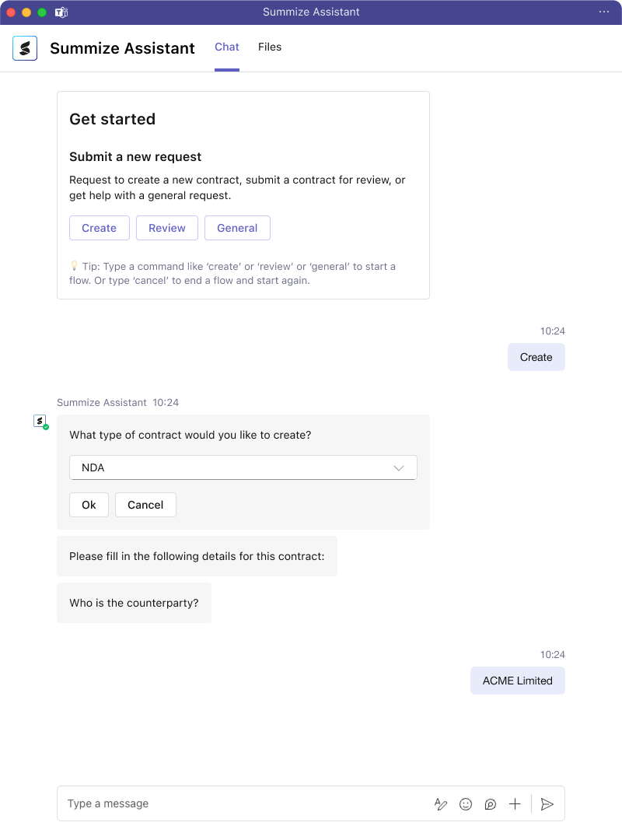Screen dimensions: 622x840
Task: Open the Loop component picker
Action: [x=491, y=804]
